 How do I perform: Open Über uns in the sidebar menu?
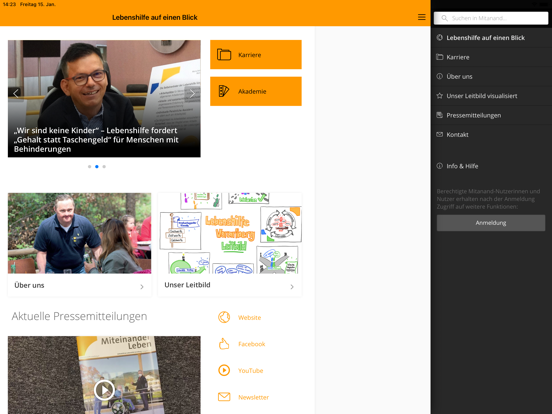click(491, 76)
